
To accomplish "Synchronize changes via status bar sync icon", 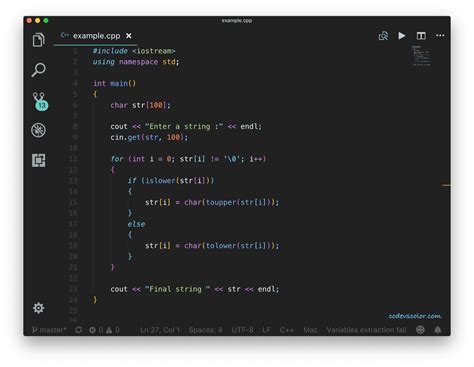I will click(x=78, y=330).
